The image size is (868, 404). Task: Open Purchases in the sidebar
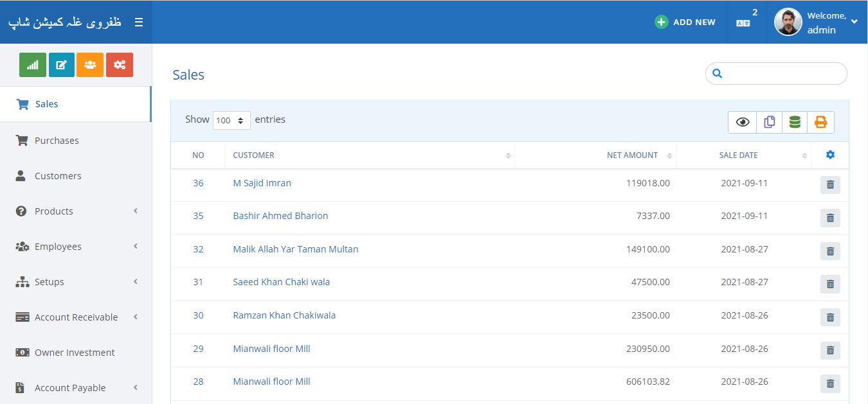57,141
